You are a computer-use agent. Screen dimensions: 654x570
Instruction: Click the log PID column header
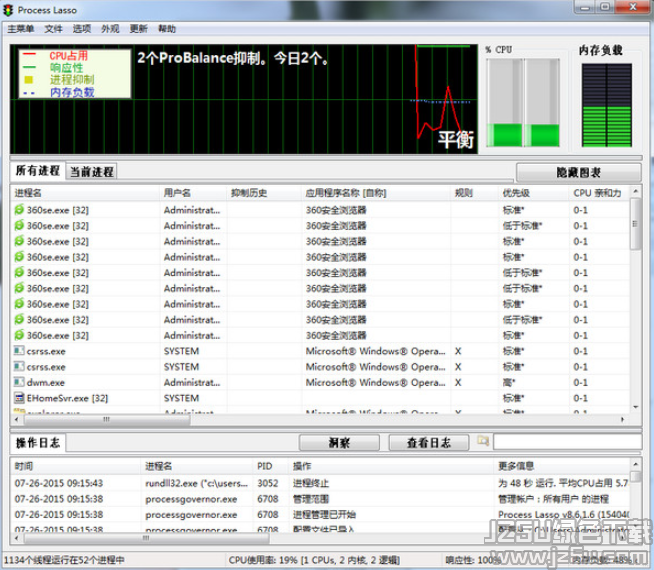click(270, 466)
